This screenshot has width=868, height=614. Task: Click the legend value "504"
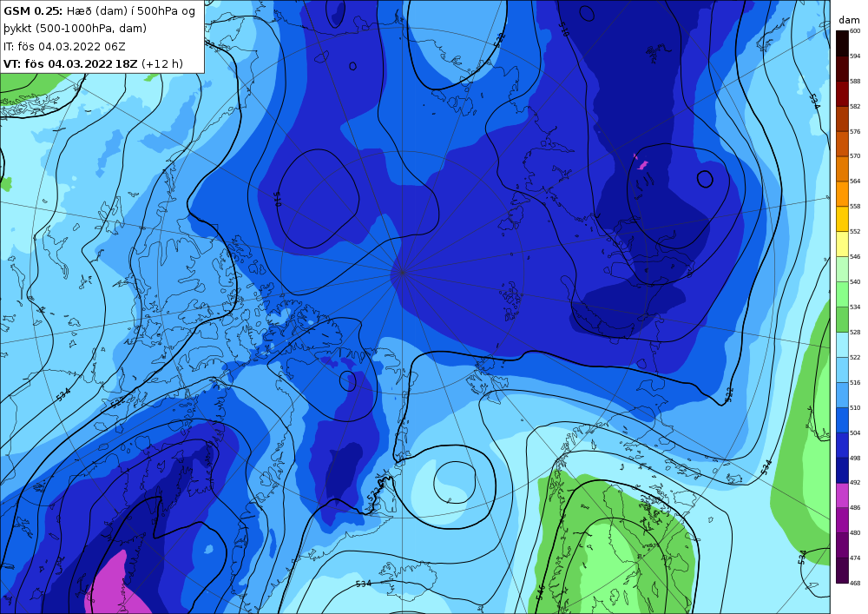855,433
